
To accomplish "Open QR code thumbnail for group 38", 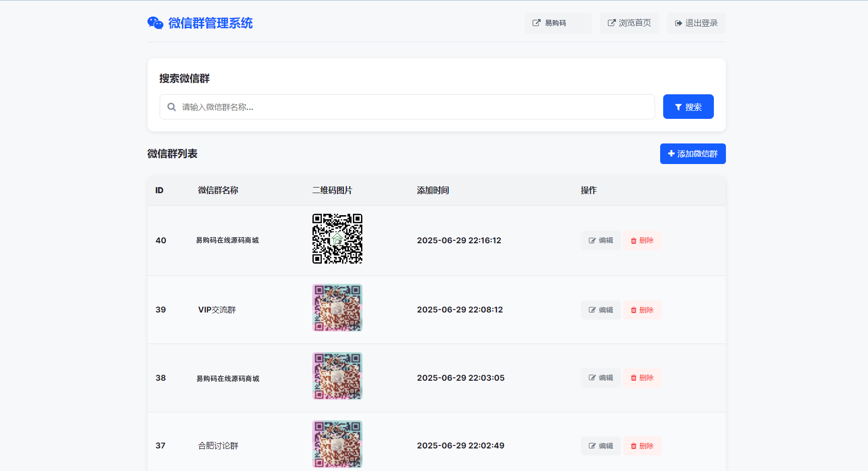I will pos(337,376).
